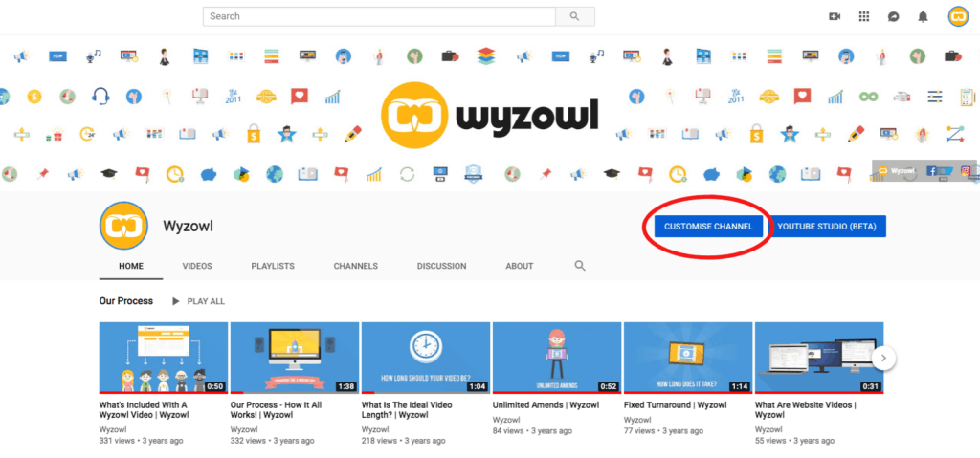Click title 'What Is The Ideal Video Length?'
980x458 pixels.
coord(409,410)
